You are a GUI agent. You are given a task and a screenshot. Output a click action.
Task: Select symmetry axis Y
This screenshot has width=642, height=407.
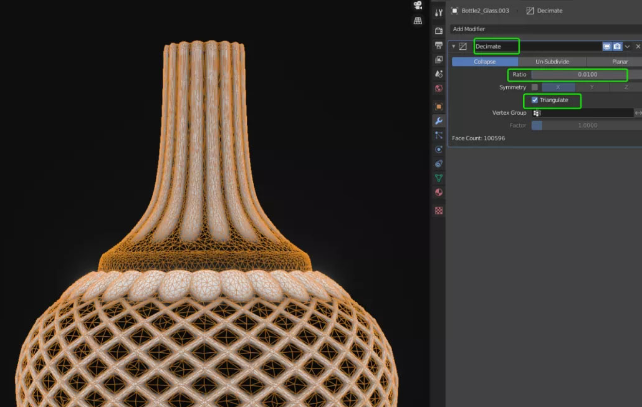(x=592, y=87)
